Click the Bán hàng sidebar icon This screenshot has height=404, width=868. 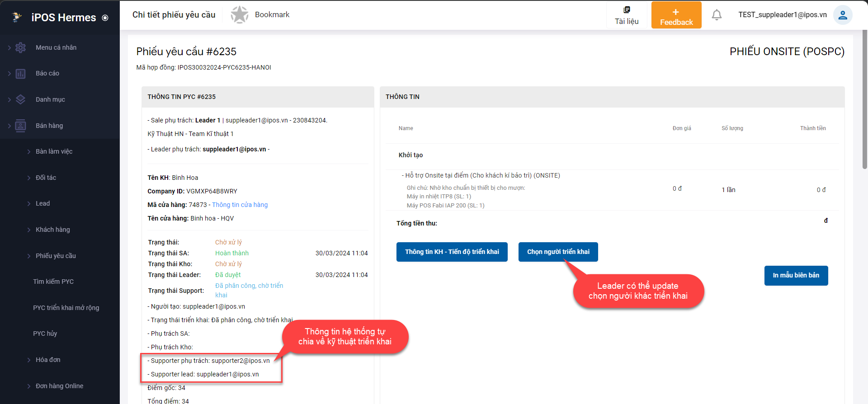[21, 126]
